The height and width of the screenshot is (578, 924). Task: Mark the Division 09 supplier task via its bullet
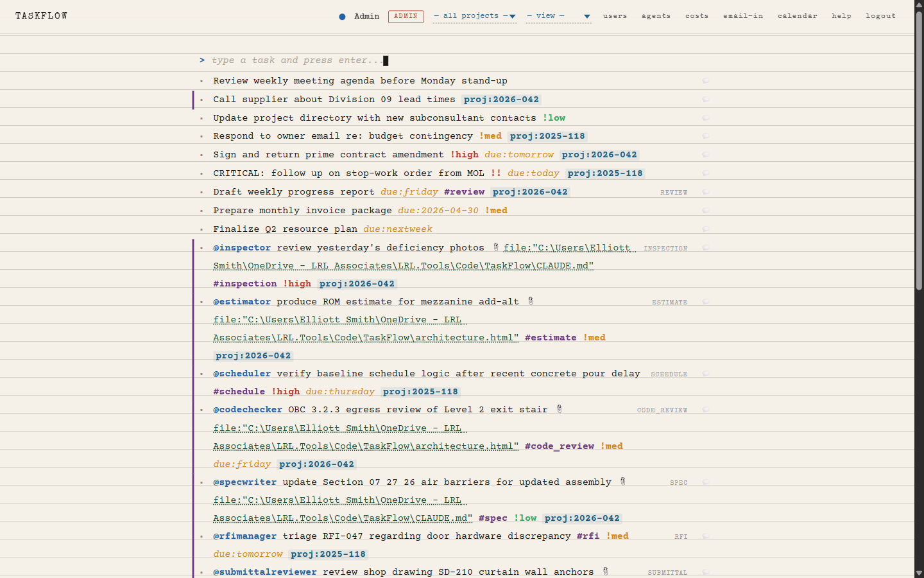(x=202, y=99)
